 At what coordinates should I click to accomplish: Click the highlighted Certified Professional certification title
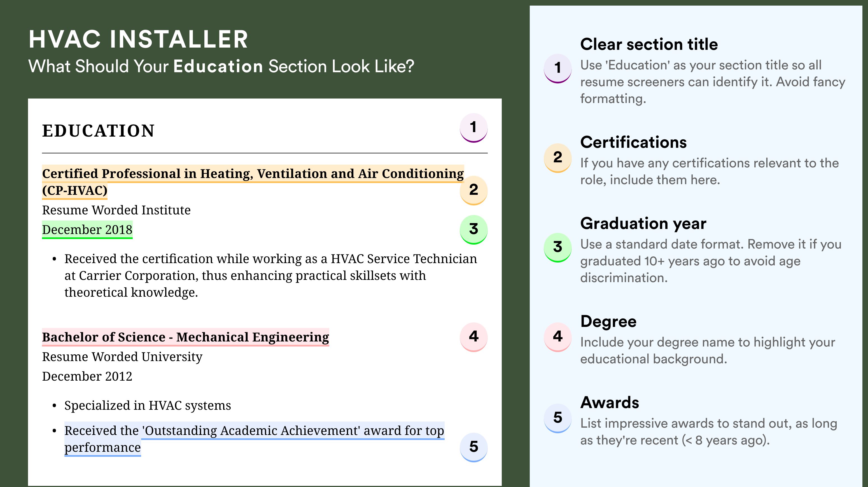(253, 182)
